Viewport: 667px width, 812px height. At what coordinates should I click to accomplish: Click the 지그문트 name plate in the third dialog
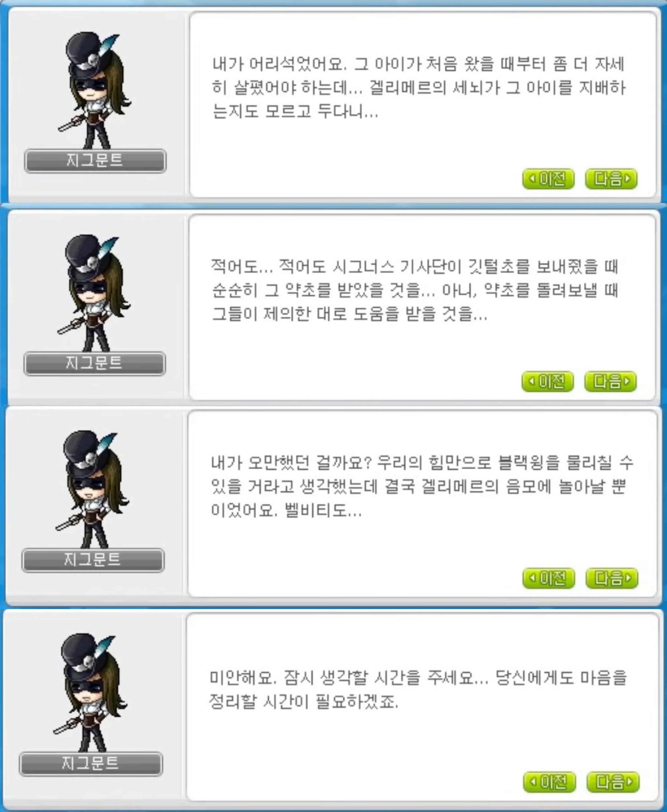(x=93, y=560)
